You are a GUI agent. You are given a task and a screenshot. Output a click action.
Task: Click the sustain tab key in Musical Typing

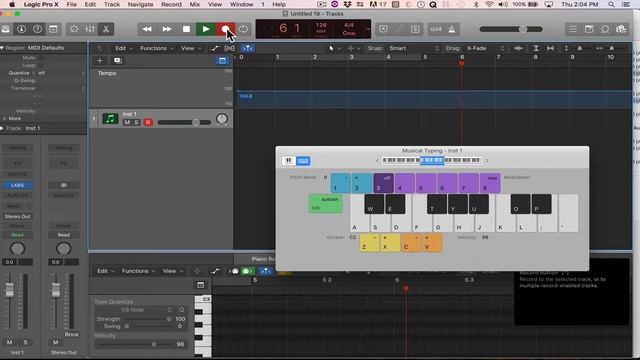tap(326, 203)
